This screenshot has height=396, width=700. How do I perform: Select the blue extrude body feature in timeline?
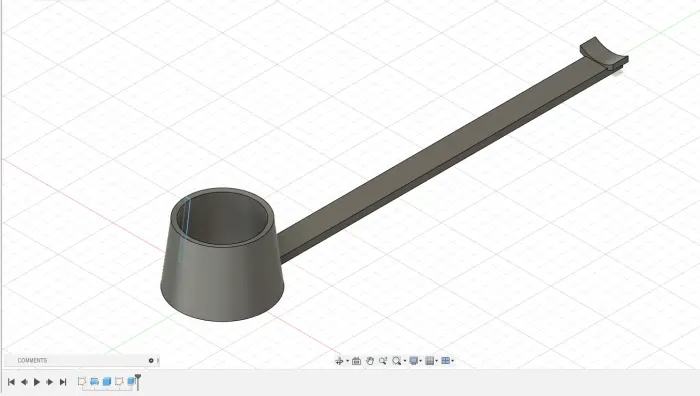(107, 381)
